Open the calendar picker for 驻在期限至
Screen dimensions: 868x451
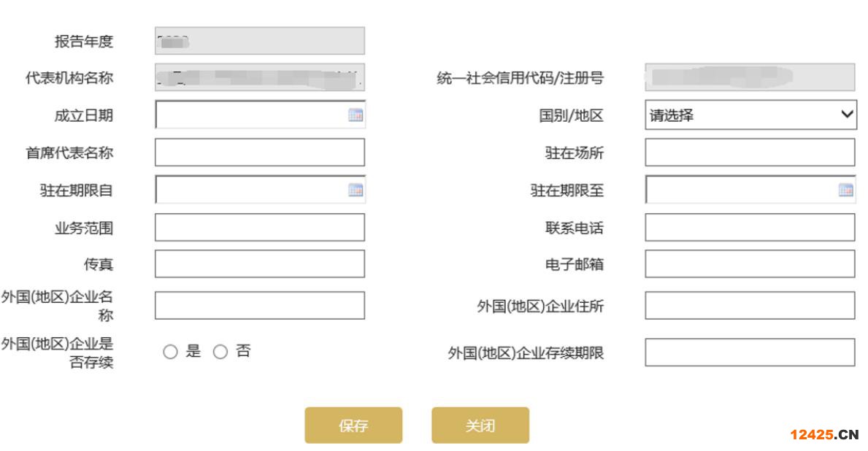coord(846,190)
